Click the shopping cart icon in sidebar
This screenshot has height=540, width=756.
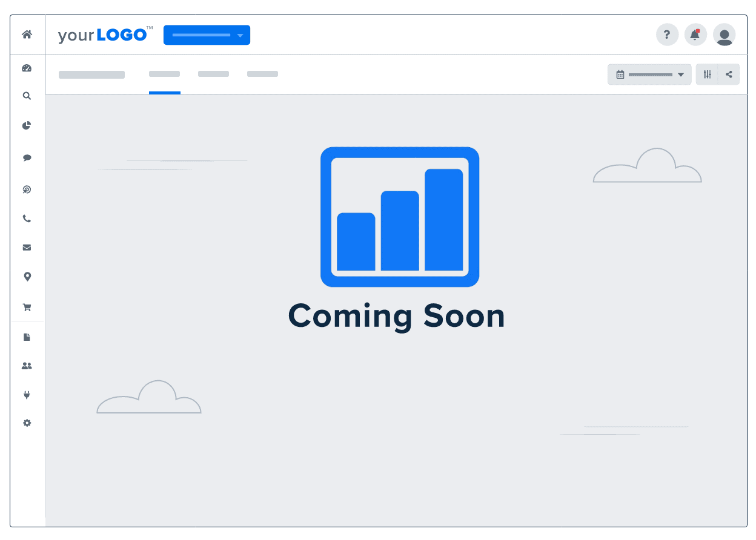point(27,307)
